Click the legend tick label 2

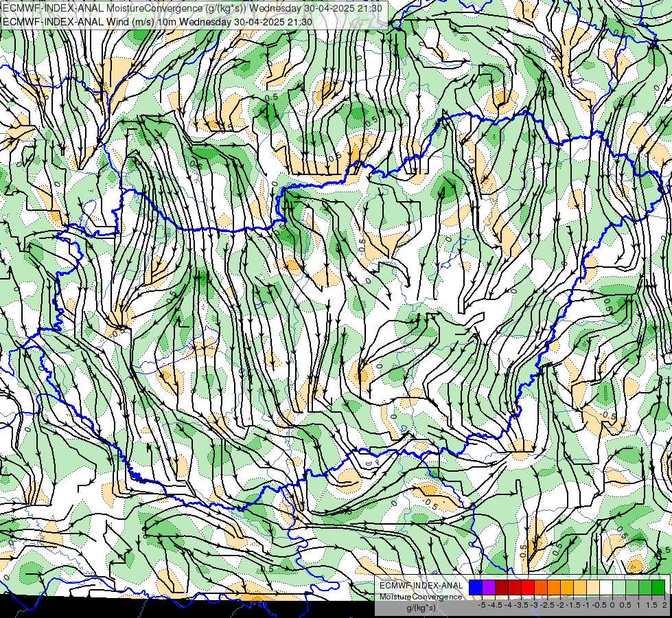[x=664, y=605]
